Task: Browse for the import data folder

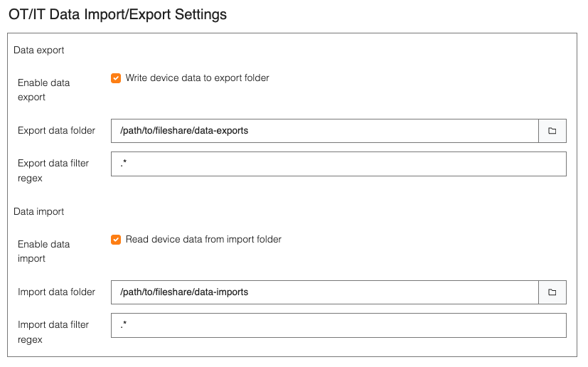Action: click(552, 292)
